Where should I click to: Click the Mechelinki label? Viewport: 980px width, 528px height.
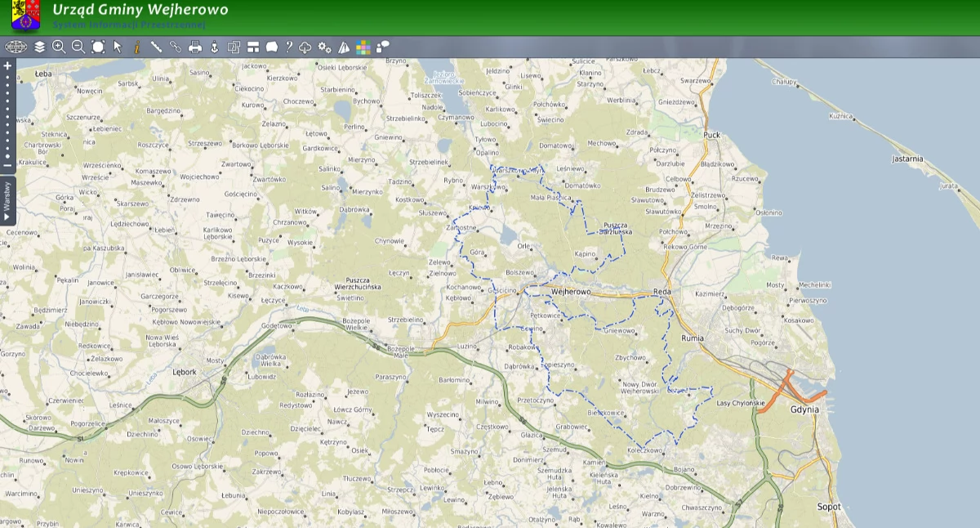(x=815, y=284)
